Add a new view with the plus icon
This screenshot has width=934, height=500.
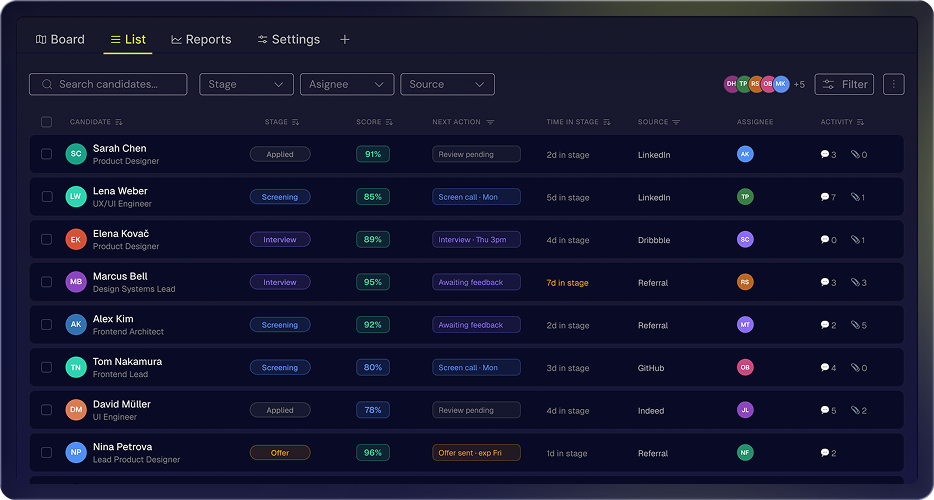tap(344, 39)
